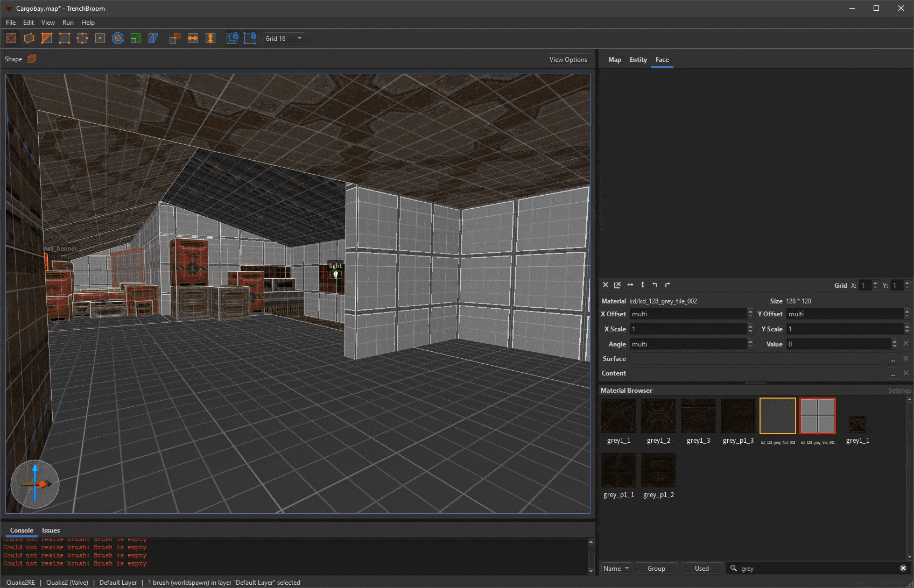Screen dimensions: 914x588
Task: Click the console vertical scrollbar
Action: pos(591,557)
